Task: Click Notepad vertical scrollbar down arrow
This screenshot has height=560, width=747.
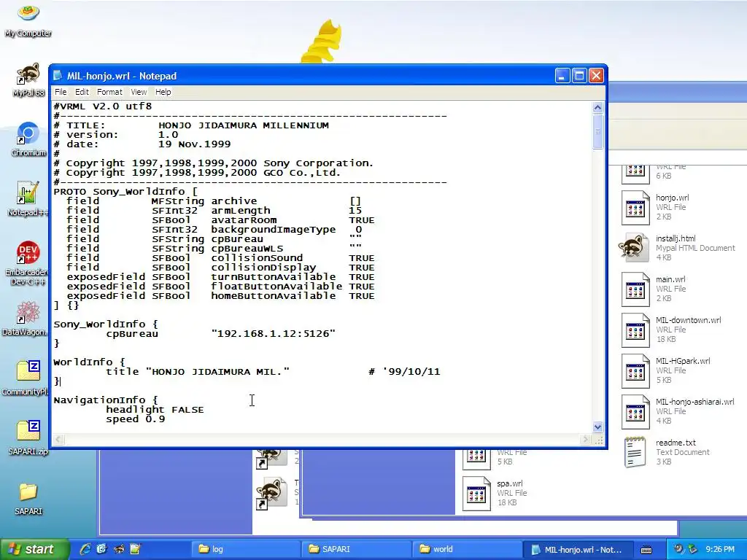Action: [598, 427]
